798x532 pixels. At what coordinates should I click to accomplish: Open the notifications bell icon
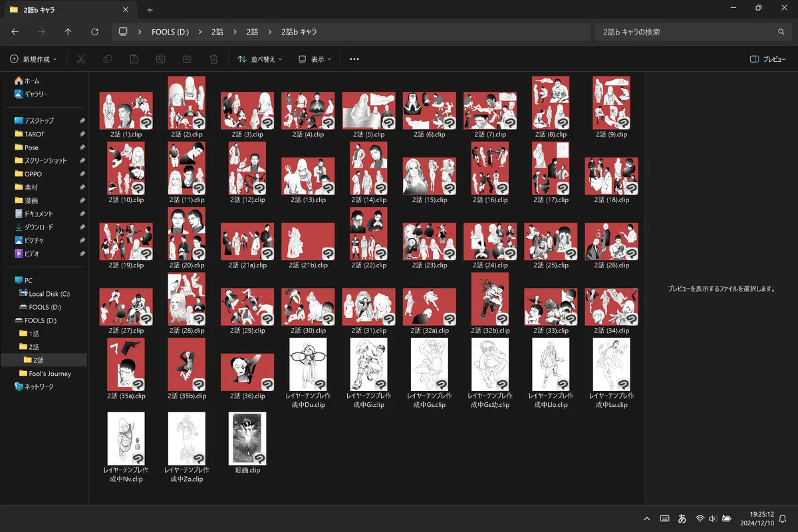pyautogui.click(x=783, y=518)
